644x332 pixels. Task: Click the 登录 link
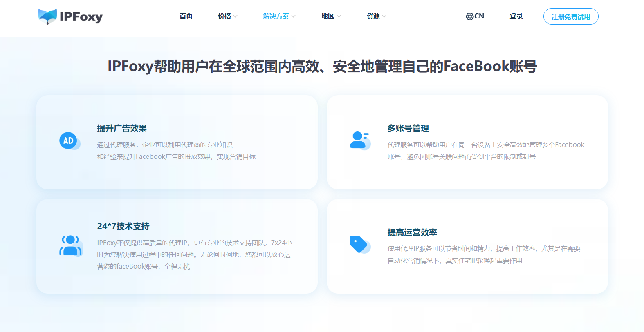516,16
